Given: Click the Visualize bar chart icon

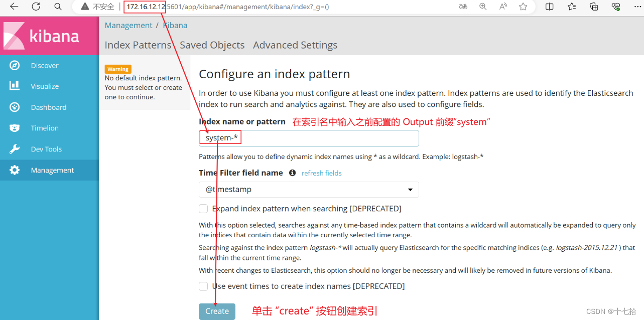Looking at the screenshot, I should (x=15, y=86).
